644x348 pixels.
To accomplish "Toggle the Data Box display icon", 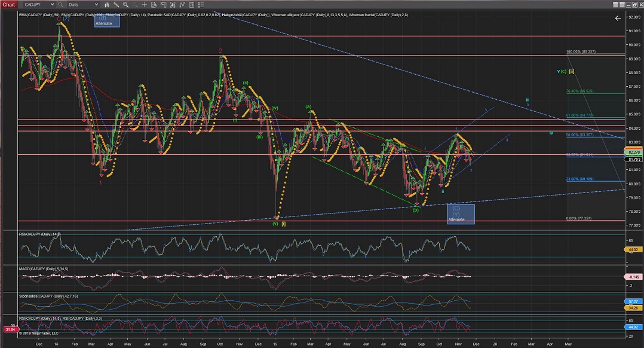I will 154,5.
